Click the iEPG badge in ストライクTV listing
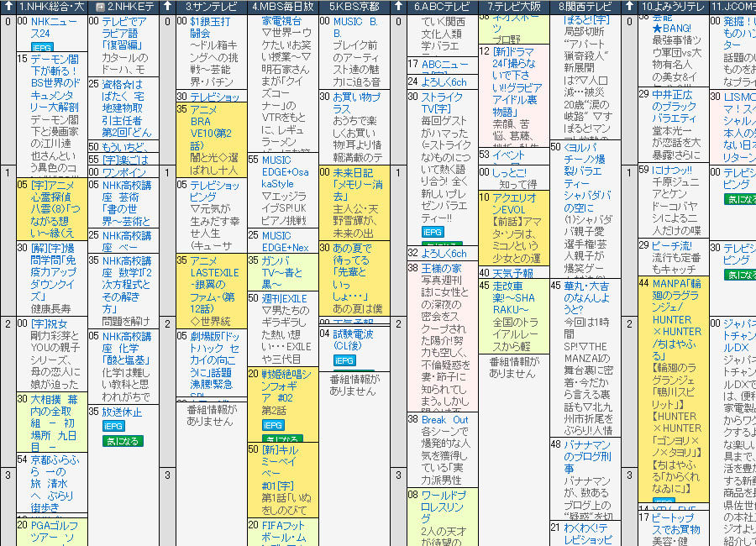The image size is (756, 546). pyautogui.click(x=433, y=232)
